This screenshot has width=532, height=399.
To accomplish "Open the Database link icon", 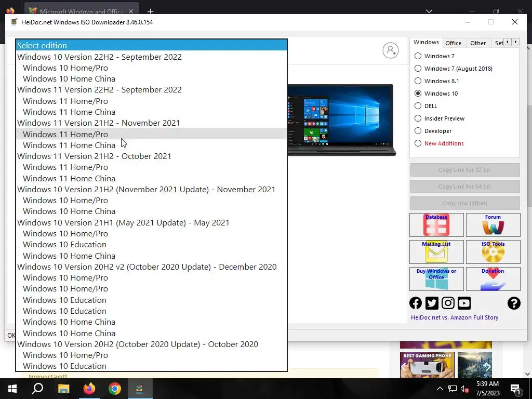I will pos(436,225).
